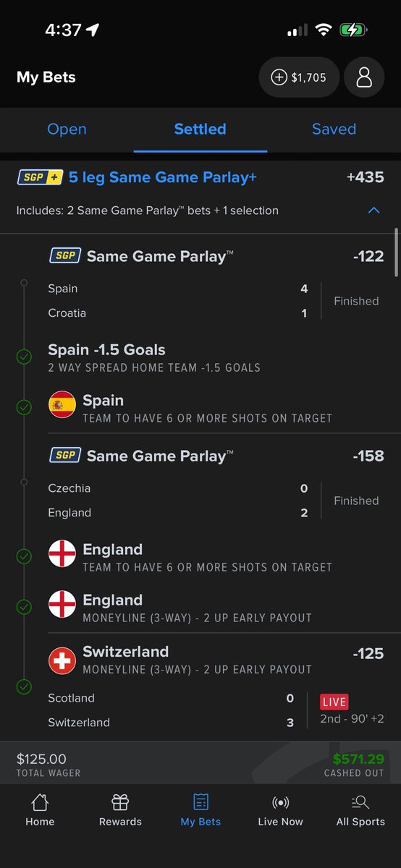401x868 pixels.
Task: Collapse the parlay details chevron
Action: [x=373, y=210]
